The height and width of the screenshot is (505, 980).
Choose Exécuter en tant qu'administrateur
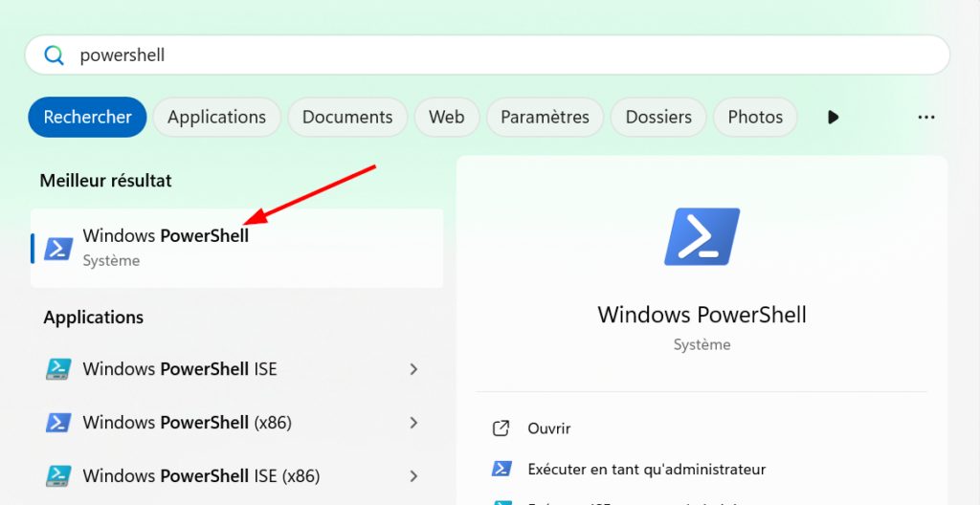pyautogui.click(x=647, y=469)
